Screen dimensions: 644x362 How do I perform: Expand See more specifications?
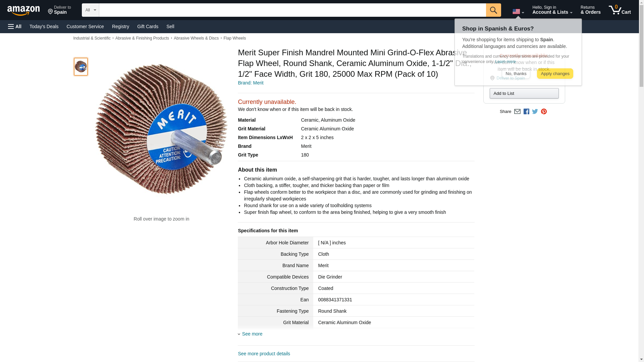252,334
